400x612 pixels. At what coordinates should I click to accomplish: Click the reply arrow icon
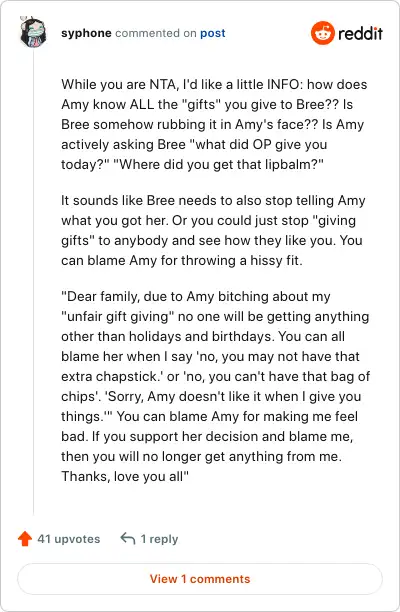(128, 538)
